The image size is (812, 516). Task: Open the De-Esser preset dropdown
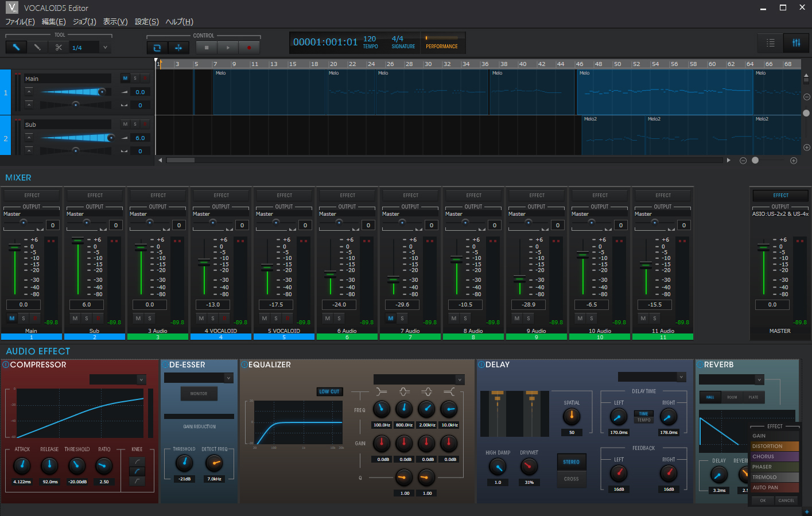point(228,378)
